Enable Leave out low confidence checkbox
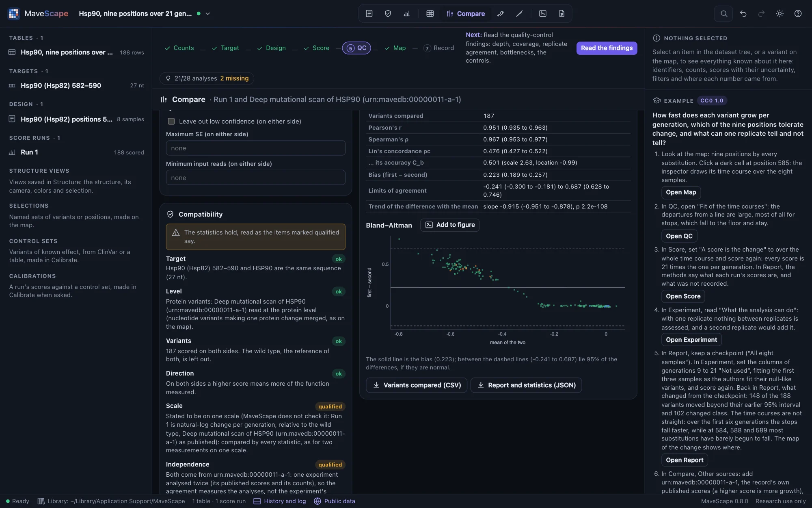Screen dimensions: 812x508 (x=171, y=121)
